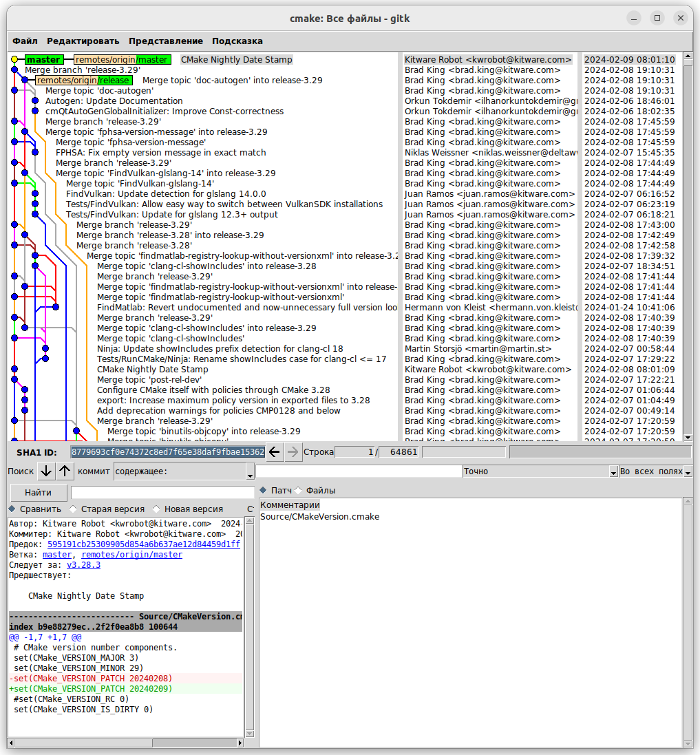The image size is (700, 755).
Task: Choose the Старая версия diff option
Action: (73, 509)
